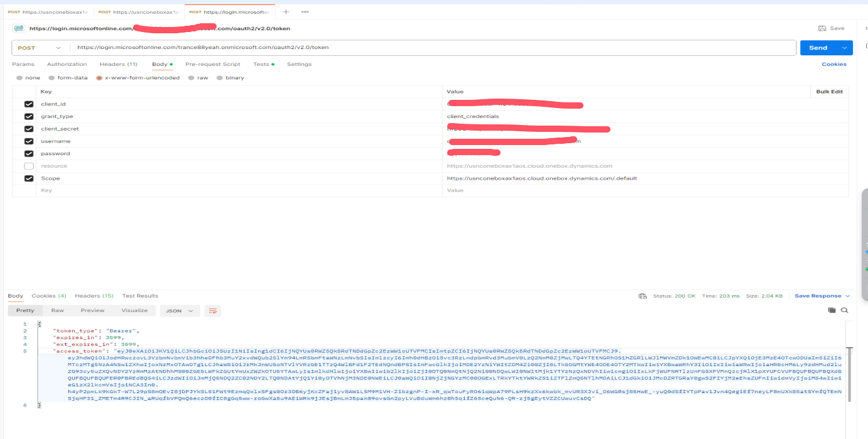Image resolution: width=868 pixels, height=439 pixels.
Task: Open the request Settings tab
Action: [x=299, y=64]
